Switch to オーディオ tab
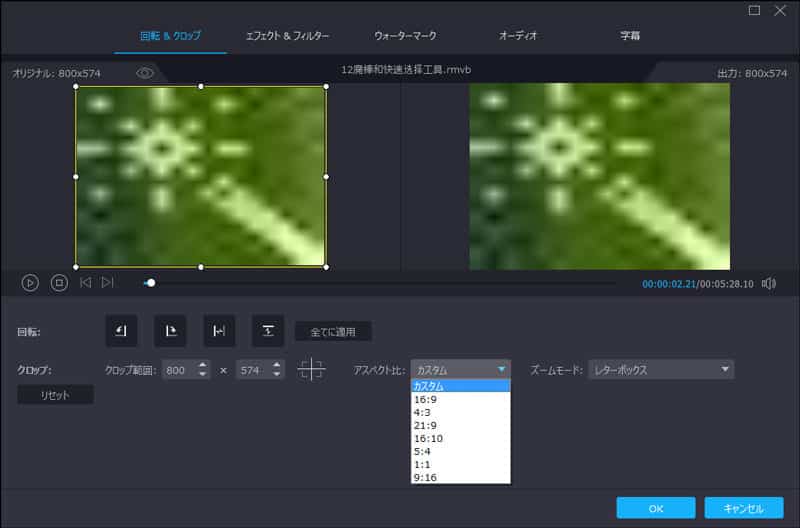This screenshot has height=528, width=800. click(518, 36)
